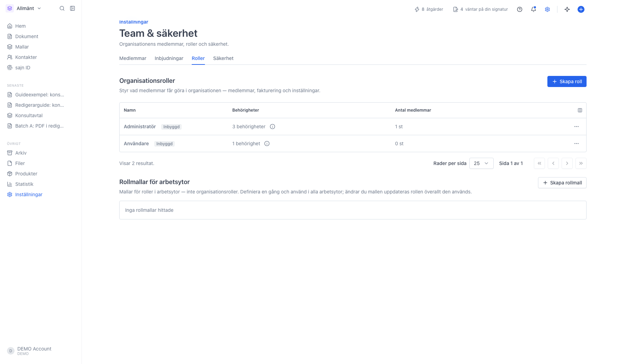The image size is (624, 364).
Task: Go to next page arrow
Action: pos(567,163)
